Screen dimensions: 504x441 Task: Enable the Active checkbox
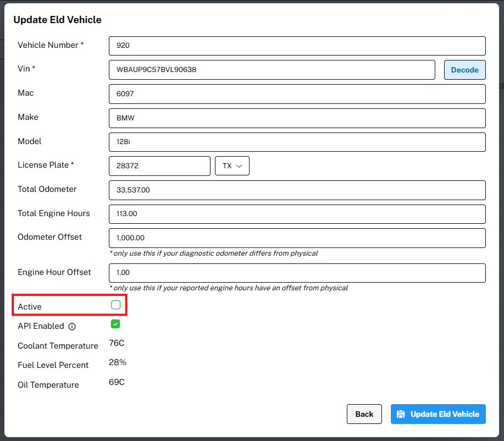coord(115,305)
